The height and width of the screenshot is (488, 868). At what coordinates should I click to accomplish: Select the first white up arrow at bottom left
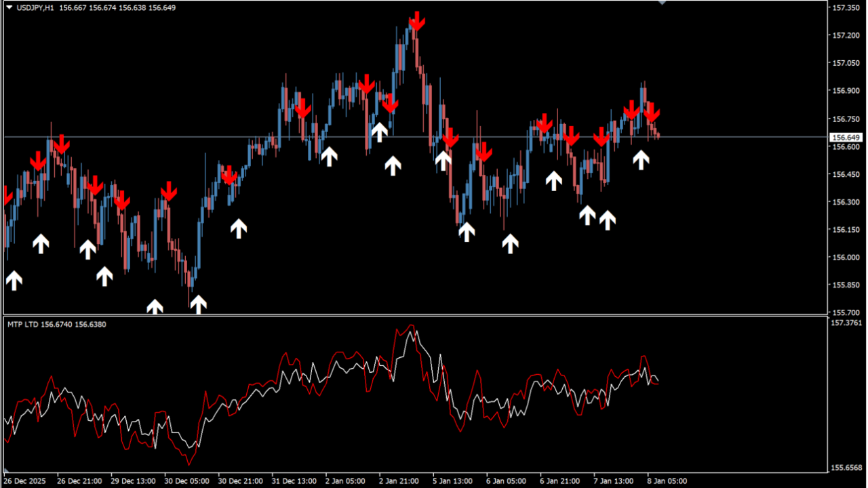pos(13,281)
